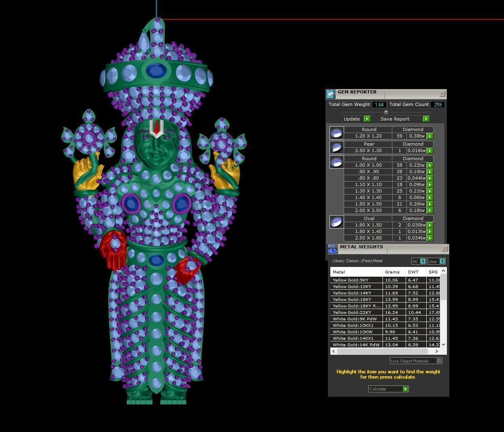Click the metal table vertical scrollbar thumb

coord(443,287)
